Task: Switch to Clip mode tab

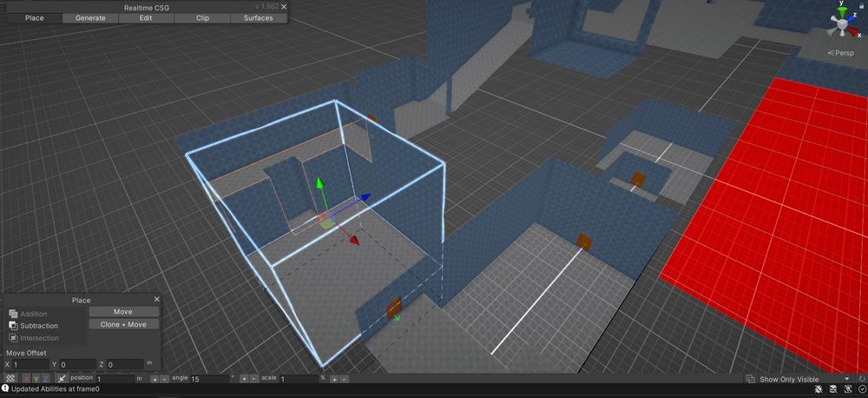Action: [202, 17]
